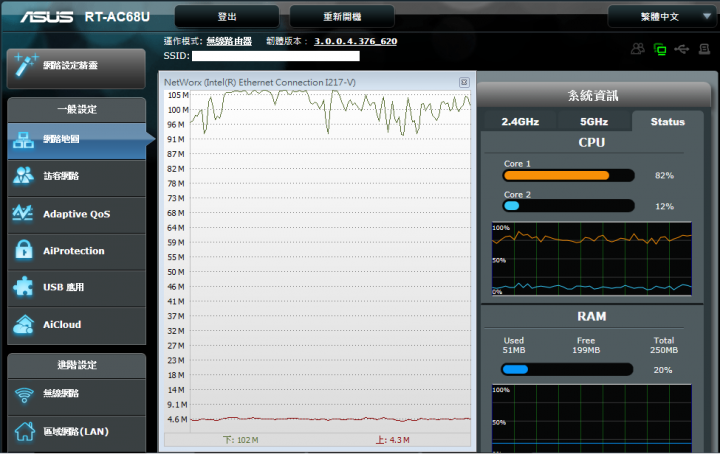This screenshot has width=720, height=454.
Task: Close the NetWorx graph window
Action: [464, 82]
